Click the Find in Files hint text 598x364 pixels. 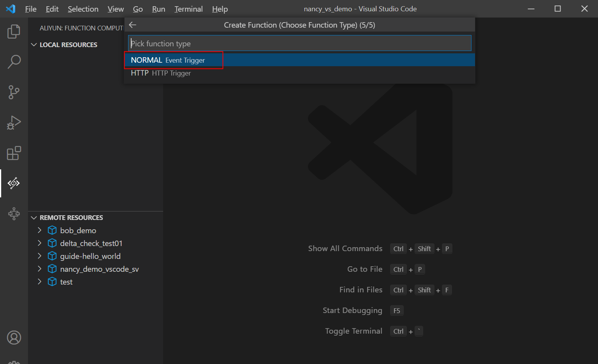pyautogui.click(x=361, y=290)
